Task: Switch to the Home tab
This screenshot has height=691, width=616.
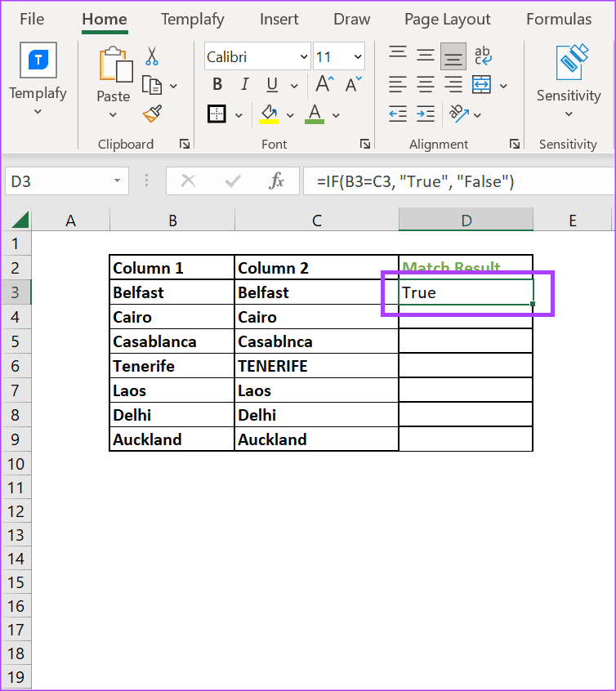Action: tap(105, 20)
